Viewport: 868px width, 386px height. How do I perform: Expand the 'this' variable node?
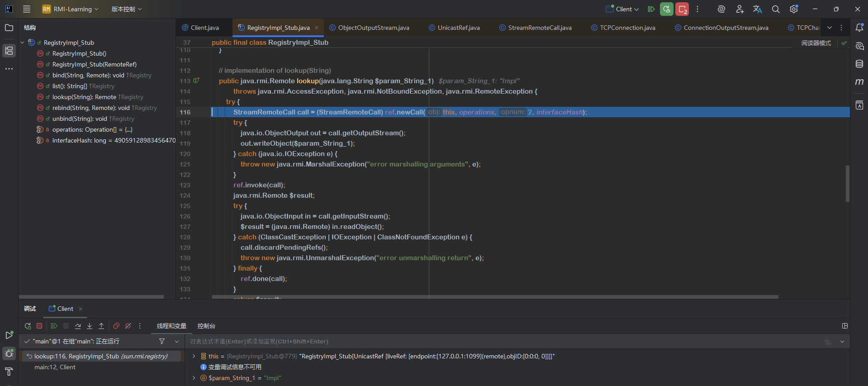click(x=194, y=356)
